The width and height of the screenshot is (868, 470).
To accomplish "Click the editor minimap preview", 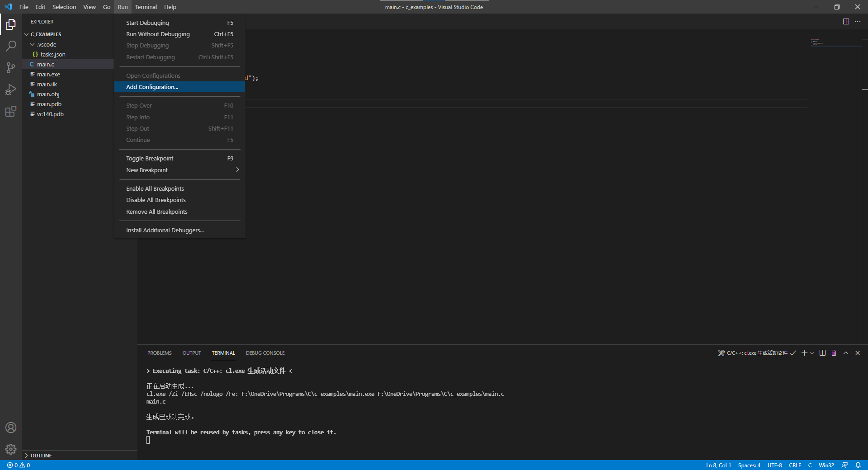I will (835, 42).
